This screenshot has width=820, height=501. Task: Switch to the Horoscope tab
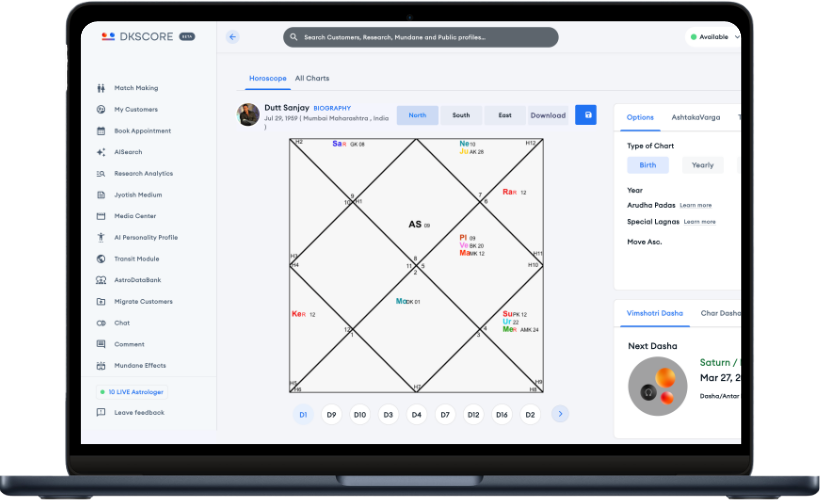click(268, 78)
